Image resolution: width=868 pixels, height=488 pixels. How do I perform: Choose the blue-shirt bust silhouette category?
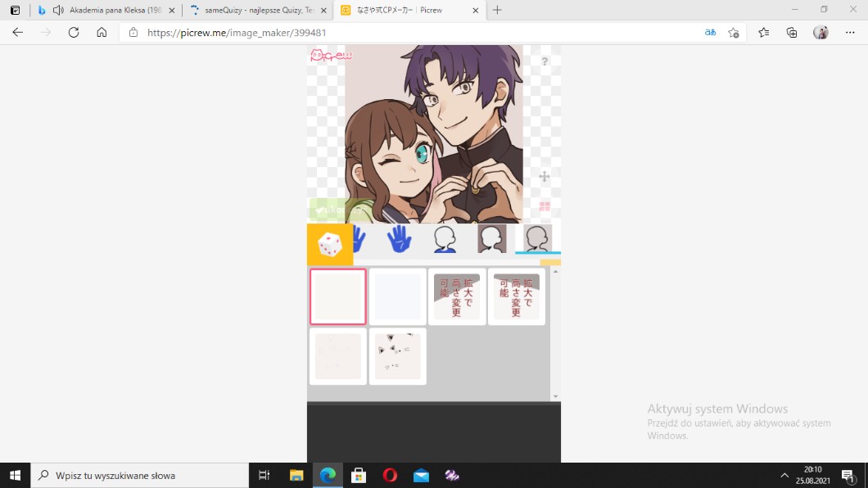coord(445,239)
